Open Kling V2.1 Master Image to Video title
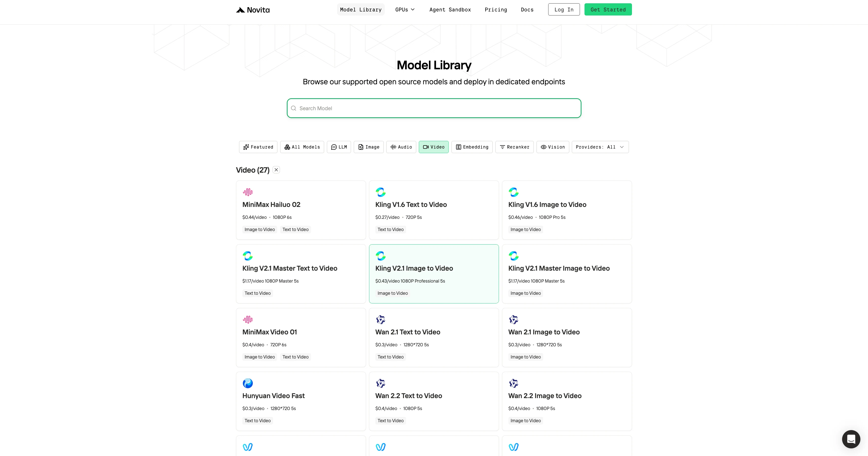 tap(559, 268)
